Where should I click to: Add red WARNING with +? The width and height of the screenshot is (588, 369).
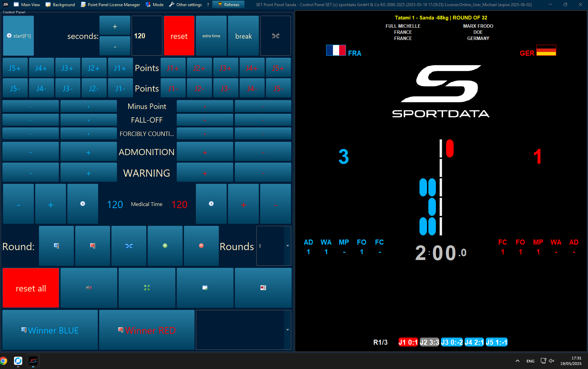[x=205, y=173]
